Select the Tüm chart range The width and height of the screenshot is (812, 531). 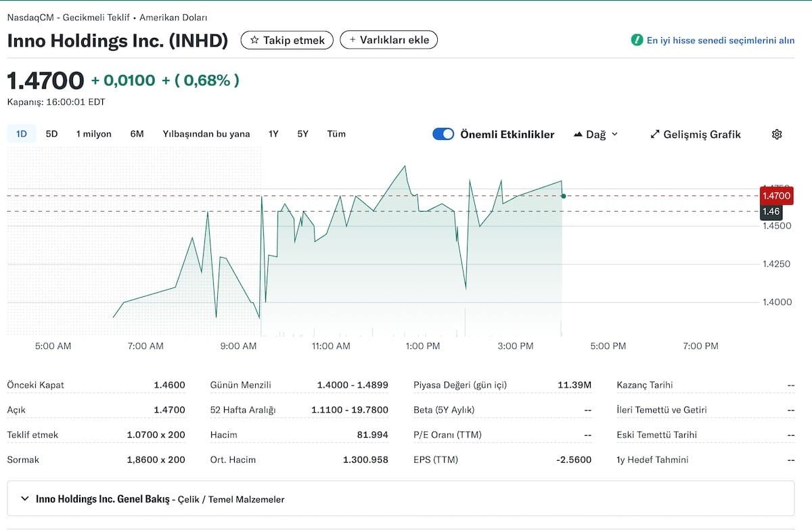(336, 134)
